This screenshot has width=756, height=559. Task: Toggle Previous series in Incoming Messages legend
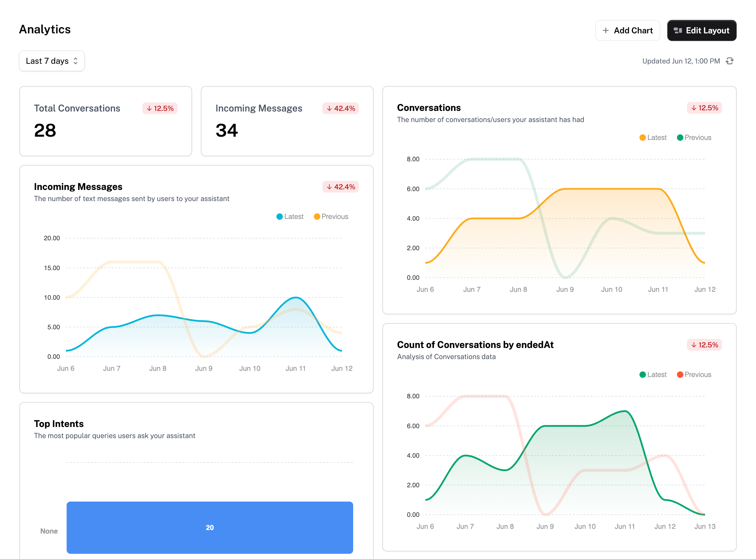tap(331, 217)
